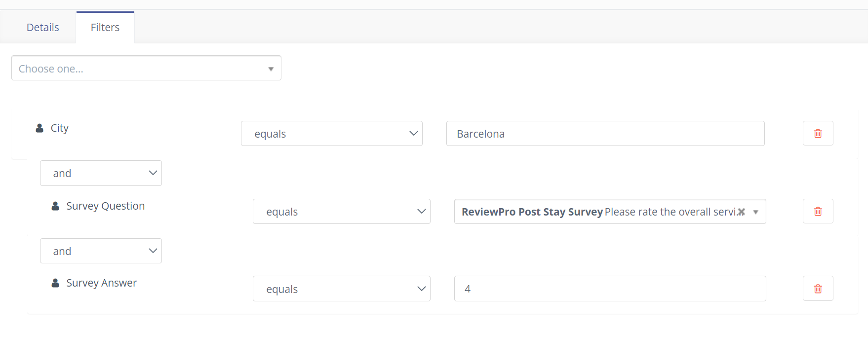
Task: Open equals operator dropdown for Survey Question
Action: 342,212
